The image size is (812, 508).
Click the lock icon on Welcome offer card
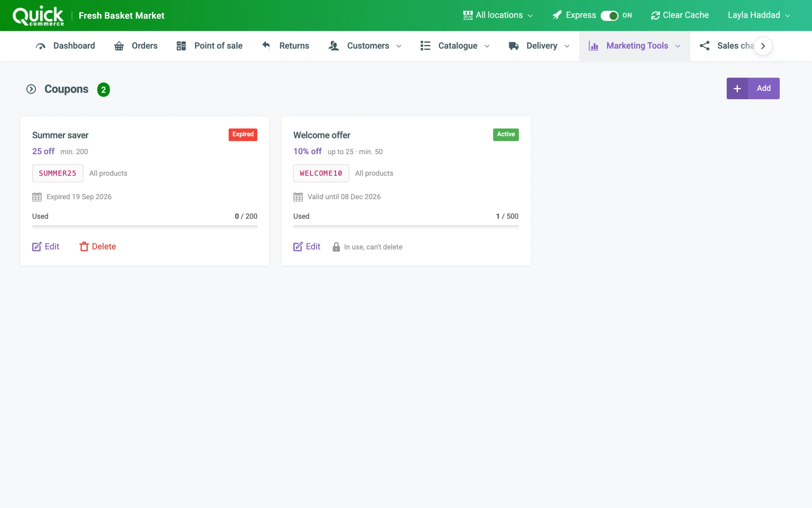(336, 247)
